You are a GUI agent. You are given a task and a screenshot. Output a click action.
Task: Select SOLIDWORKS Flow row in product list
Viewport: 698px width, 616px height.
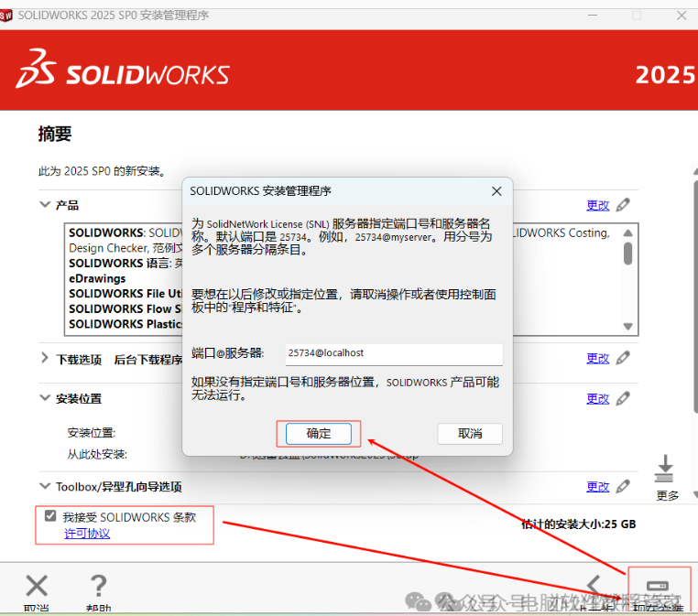[x=125, y=308]
